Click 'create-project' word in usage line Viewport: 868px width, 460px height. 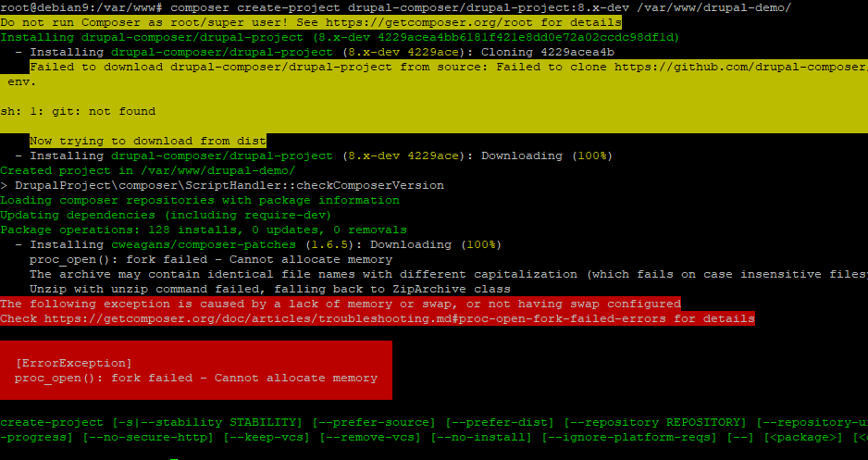(x=52, y=422)
